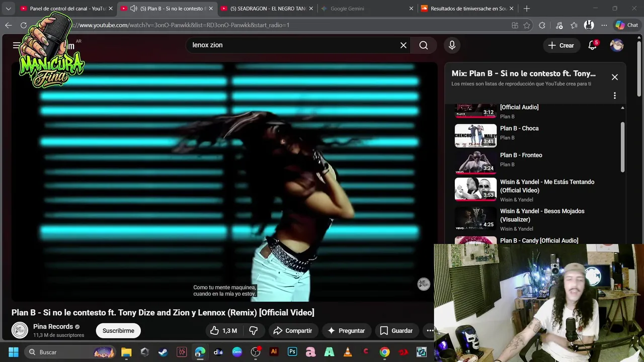Open Steam from the taskbar
Screen dimensions: 644x362
point(163,352)
